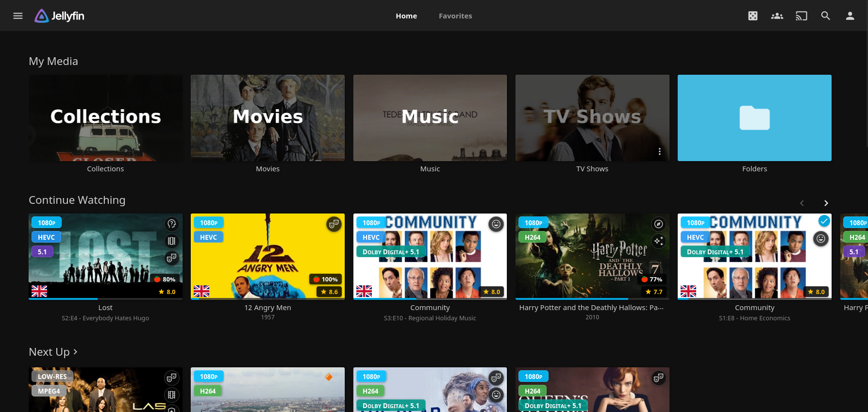Click the cast to device icon
The image size is (868, 412).
801,16
